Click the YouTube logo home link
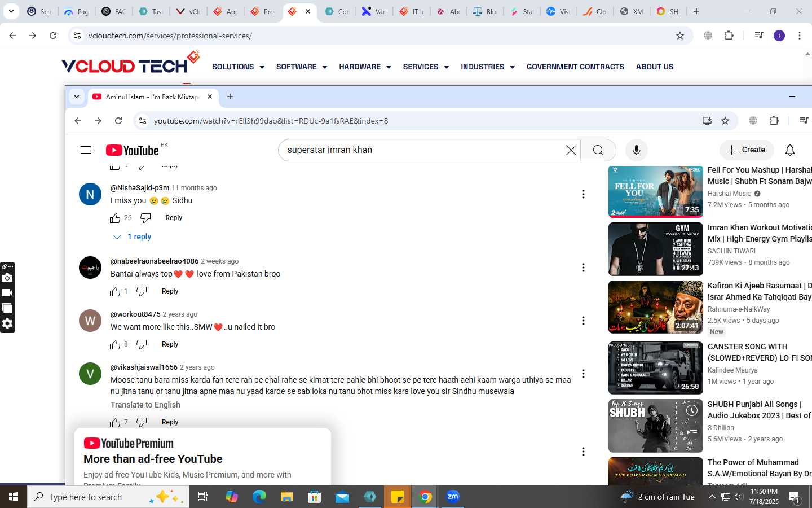 (x=133, y=150)
